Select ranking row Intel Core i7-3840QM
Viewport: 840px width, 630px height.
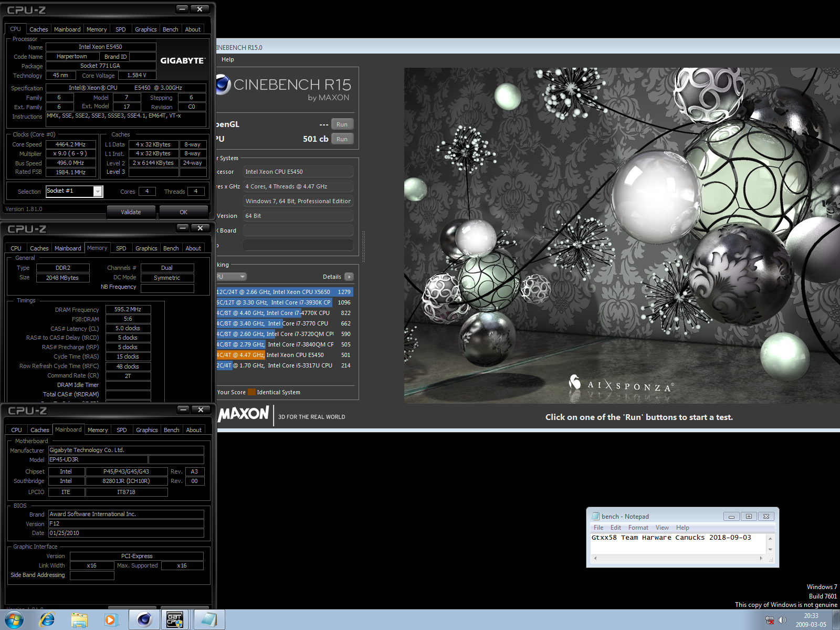285,344
